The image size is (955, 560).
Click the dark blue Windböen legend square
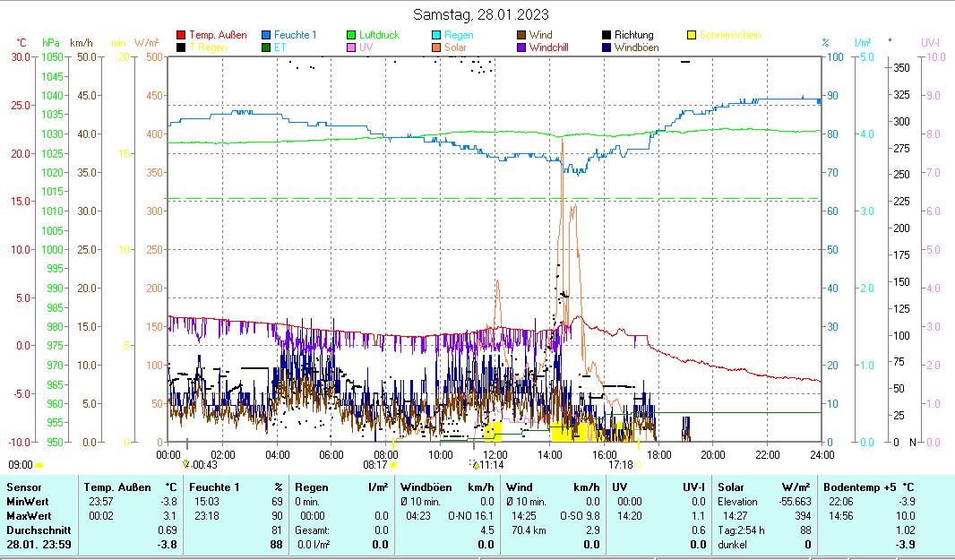pos(607,47)
